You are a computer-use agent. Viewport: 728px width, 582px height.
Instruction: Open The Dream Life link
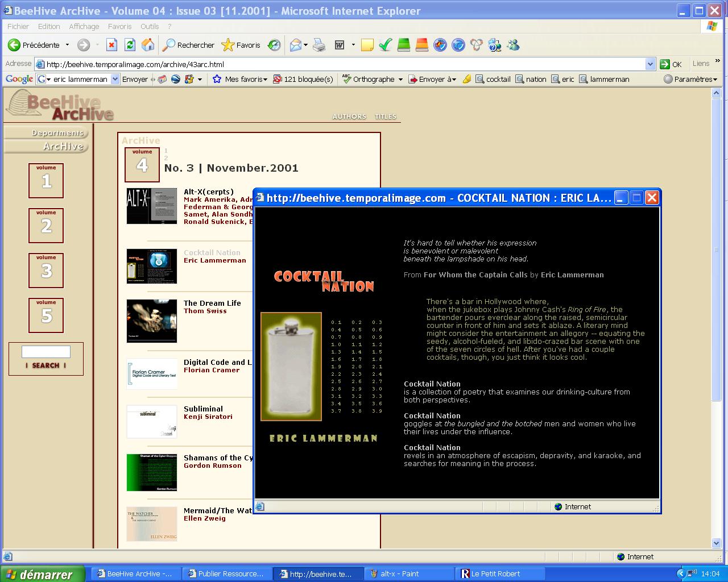point(212,304)
